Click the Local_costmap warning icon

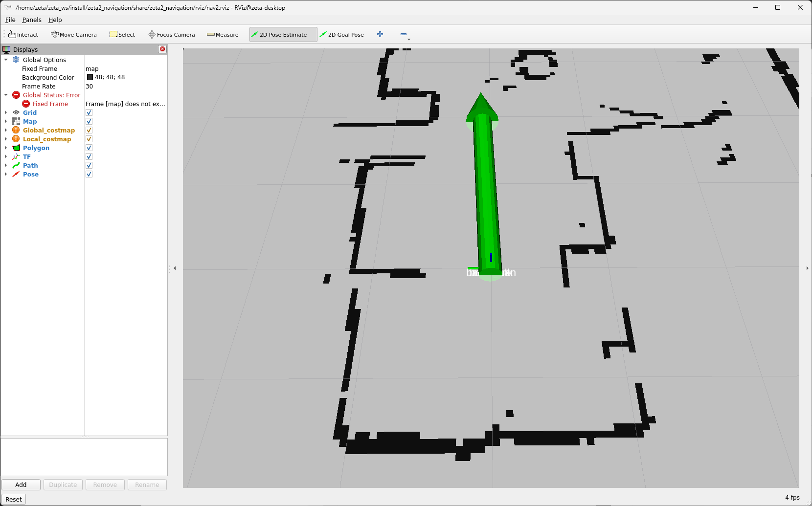pyautogui.click(x=16, y=139)
